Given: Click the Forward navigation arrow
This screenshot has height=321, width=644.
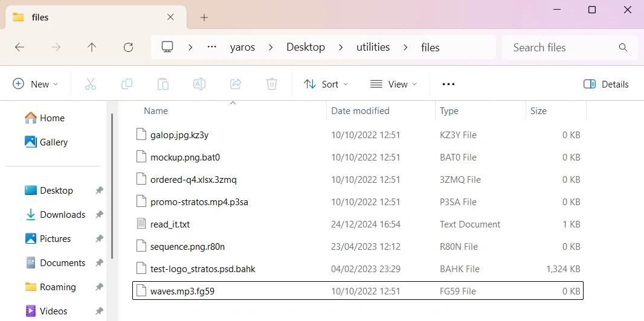Looking at the screenshot, I should point(56,47).
